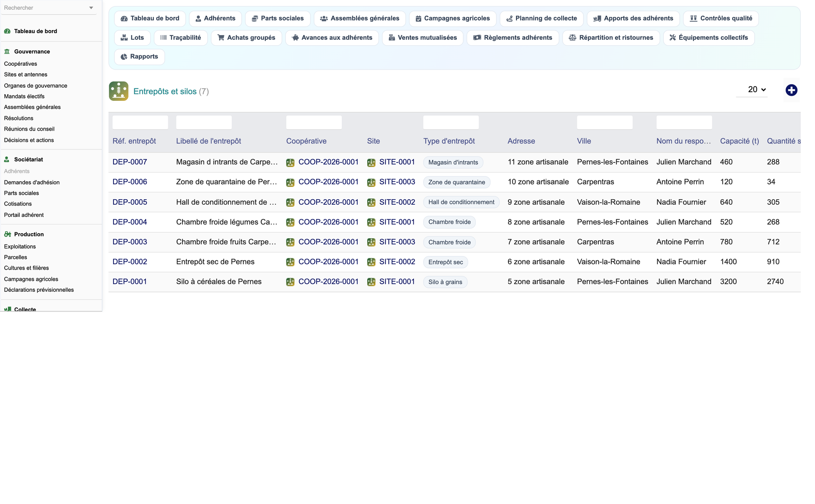Image resolution: width=815 pixels, height=504 pixels.
Task: Click the Entrepôt sec de Pernes cell
Action: (215, 262)
